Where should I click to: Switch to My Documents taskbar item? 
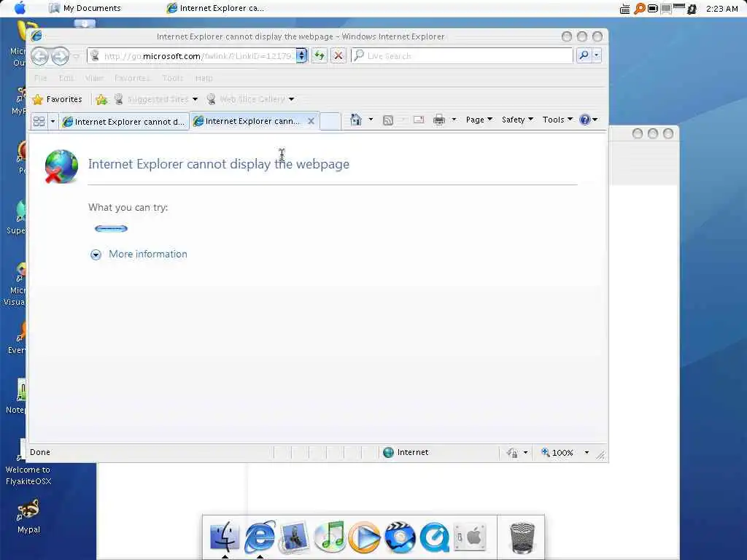coord(85,8)
